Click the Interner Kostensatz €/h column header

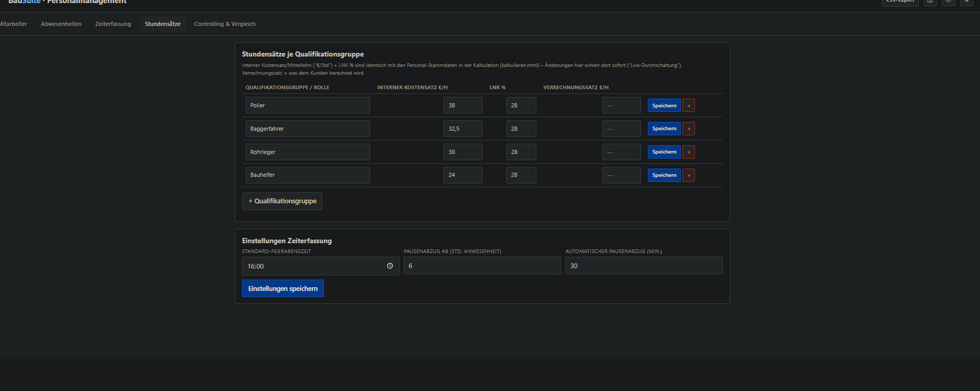click(412, 88)
